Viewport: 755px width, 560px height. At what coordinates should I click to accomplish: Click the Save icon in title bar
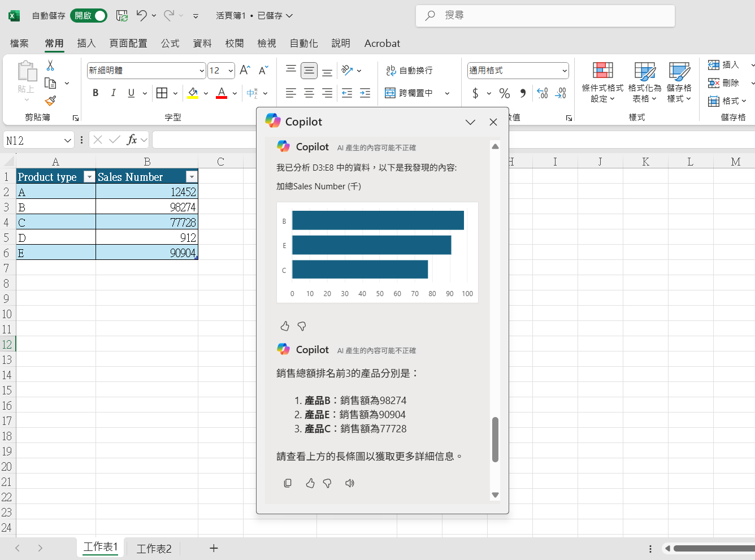(122, 16)
